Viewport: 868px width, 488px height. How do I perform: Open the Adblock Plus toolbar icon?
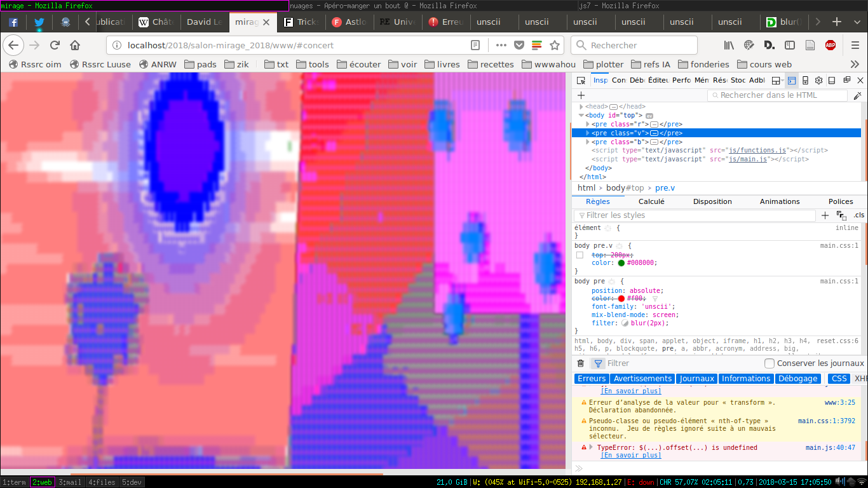(830, 45)
